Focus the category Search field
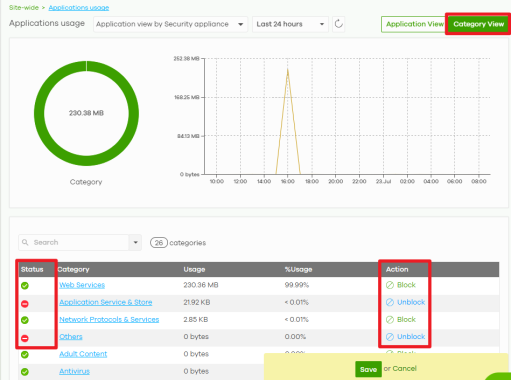 point(74,242)
